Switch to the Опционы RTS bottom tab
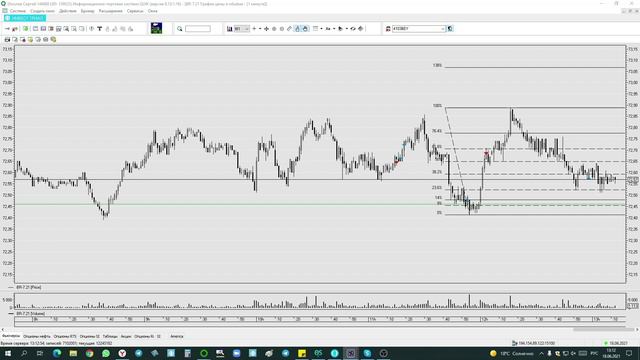 point(65,336)
